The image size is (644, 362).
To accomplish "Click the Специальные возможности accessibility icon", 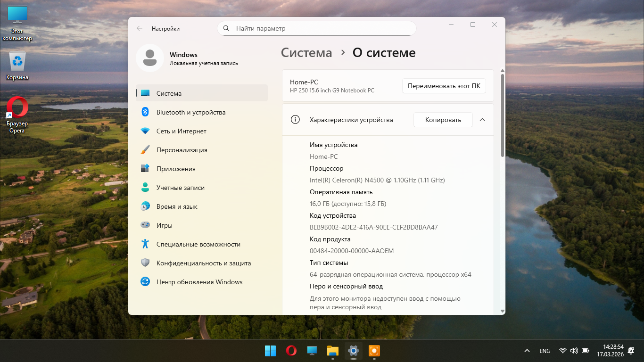I will [x=145, y=244].
